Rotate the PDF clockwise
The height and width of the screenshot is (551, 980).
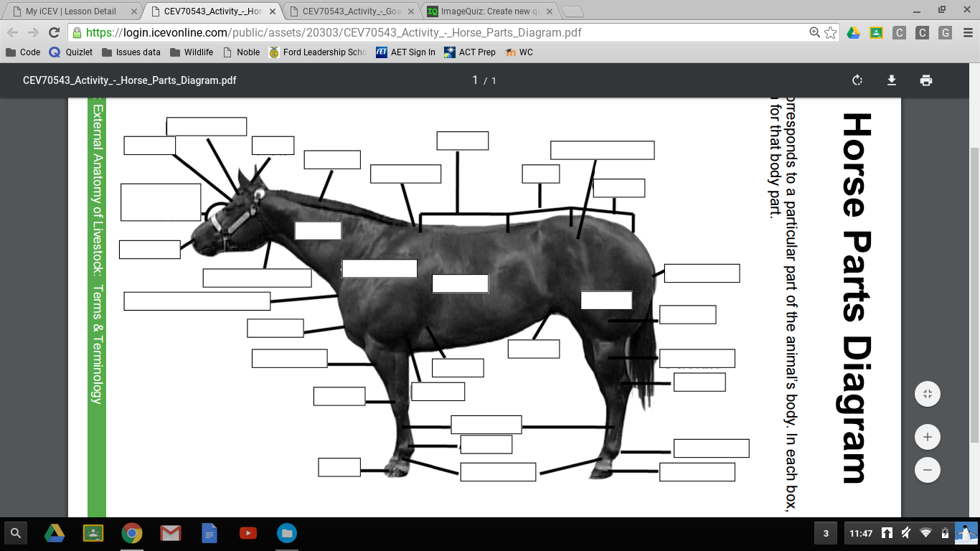(x=857, y=80)
